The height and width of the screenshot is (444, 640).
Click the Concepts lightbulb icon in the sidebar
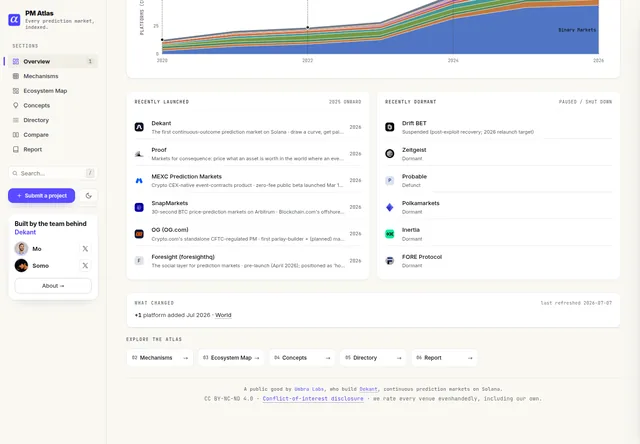click(16, 105)
